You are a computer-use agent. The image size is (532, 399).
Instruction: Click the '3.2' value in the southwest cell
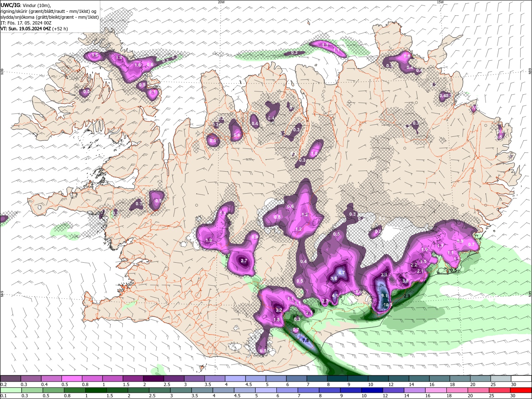tap(279, 310)
